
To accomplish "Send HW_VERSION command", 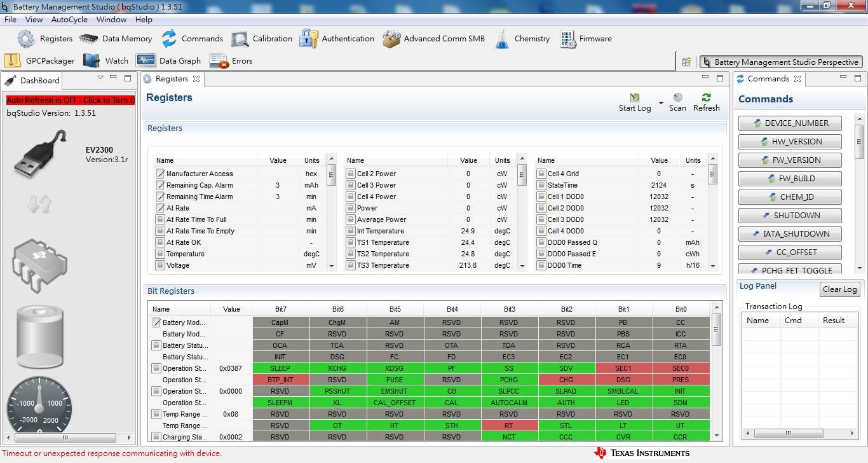I will 790,142.
